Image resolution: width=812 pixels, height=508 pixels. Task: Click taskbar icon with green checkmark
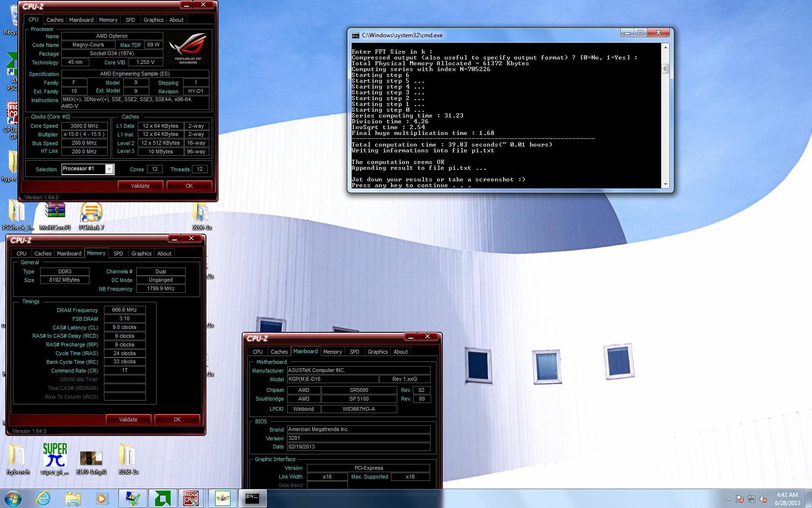pyautogui.click(x=132, y=498)
